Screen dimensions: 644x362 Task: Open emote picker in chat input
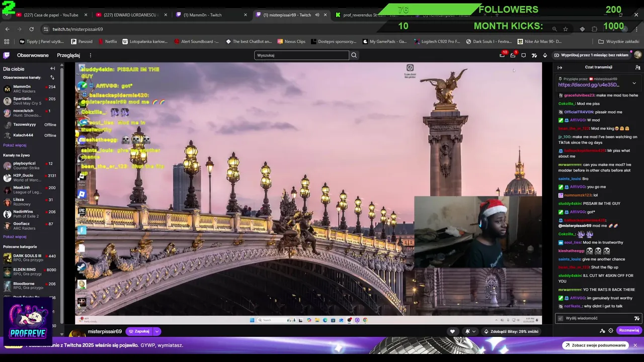tap(637, 318)
